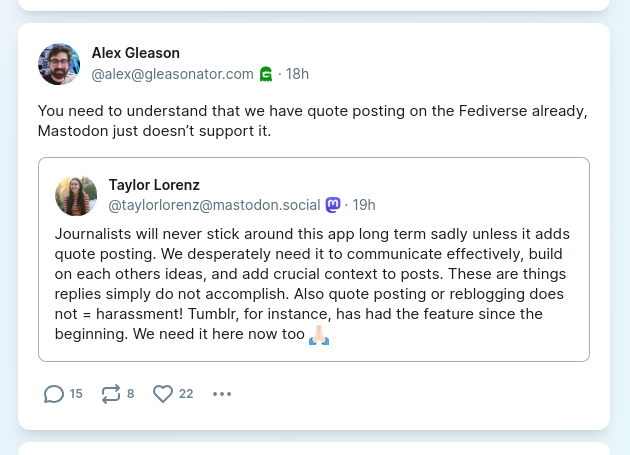630x455 pixels.
Task: Click the 19h timestamp on quoted post
Action: point(364,205)
